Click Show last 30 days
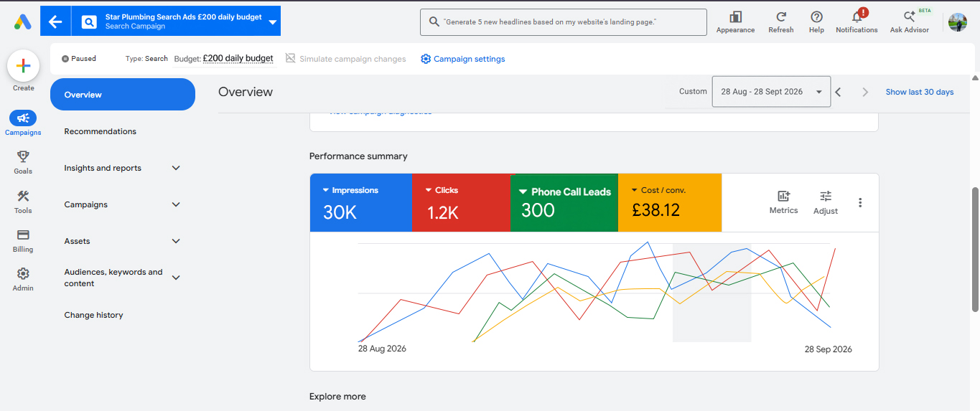The image size is (980, 411). pyautogui.click(x=920, y=92)
